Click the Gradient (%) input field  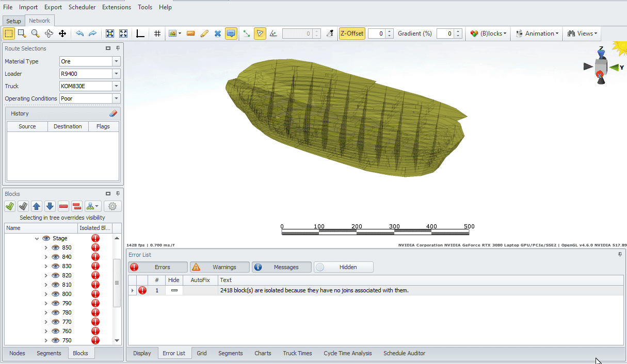[x=445, y=34]
